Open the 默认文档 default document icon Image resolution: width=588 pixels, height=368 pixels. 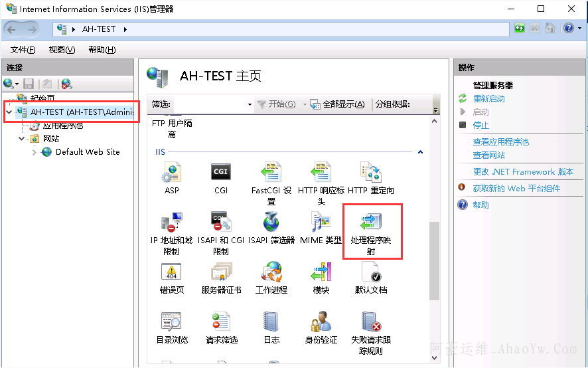tap(371, 273)
